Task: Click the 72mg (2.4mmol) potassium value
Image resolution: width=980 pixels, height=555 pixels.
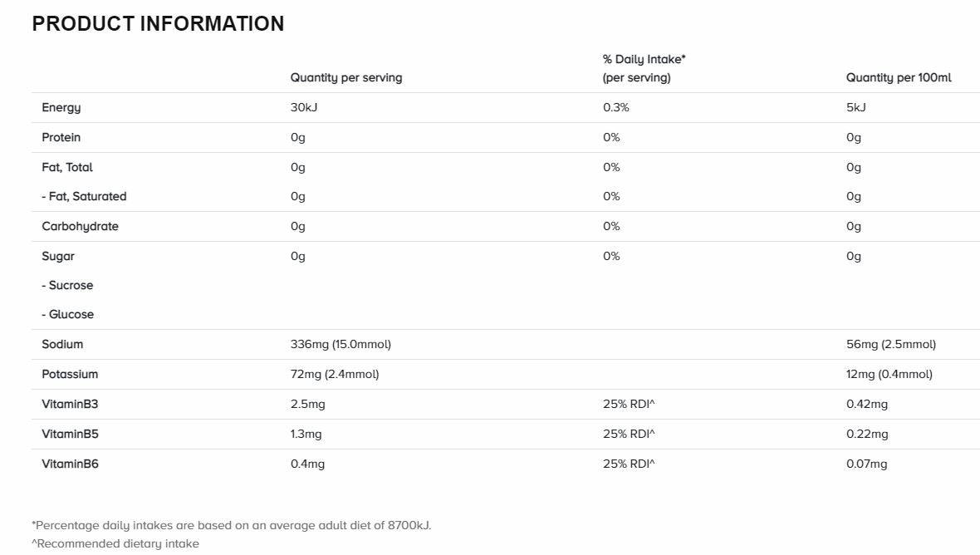Action: point(335,375)
